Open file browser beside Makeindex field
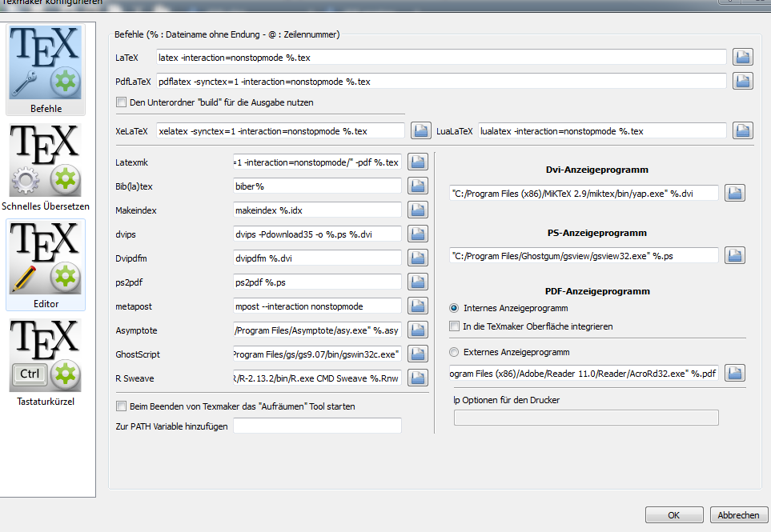This screenshot has height=532, width=771. [417, 209]
